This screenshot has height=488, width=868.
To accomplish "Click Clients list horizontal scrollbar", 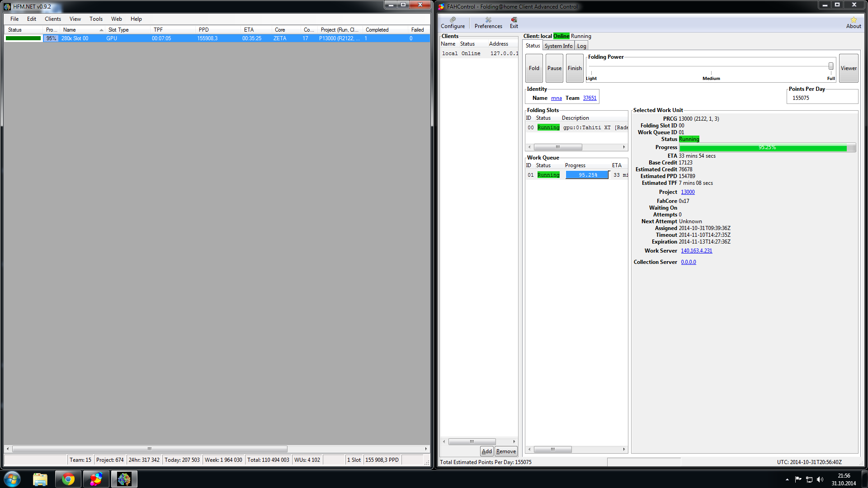I will pos(472,441).
